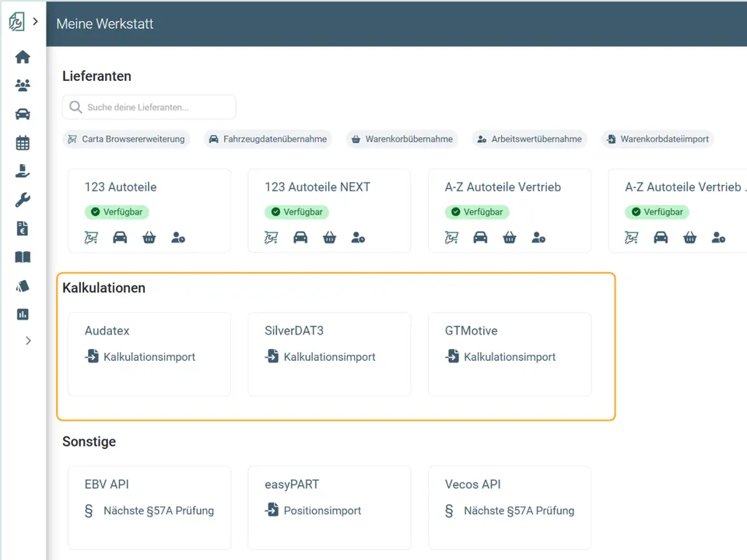
Task: Open the statistics chart icon in sidebar
Action: point(23,314)
